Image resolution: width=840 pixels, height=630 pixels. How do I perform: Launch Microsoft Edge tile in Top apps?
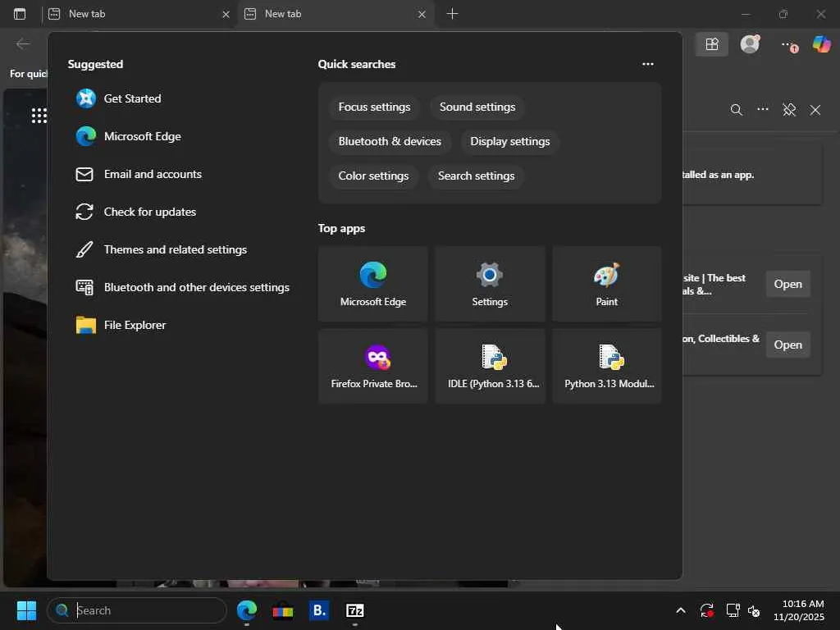[x=373, y=284]
